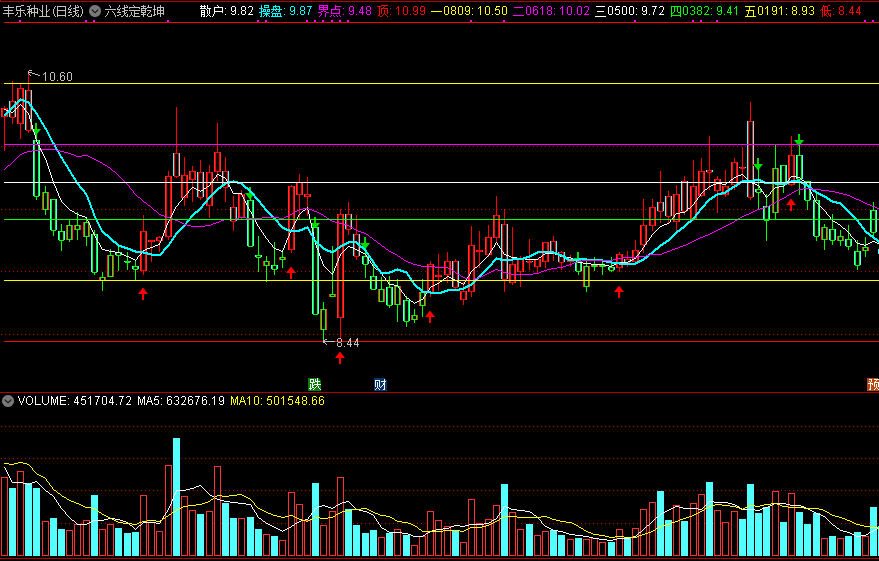The width and height of the screenshot is (879, 561).
Task: Select the 三0500: 9.72 level label
Action: point(630,11)
